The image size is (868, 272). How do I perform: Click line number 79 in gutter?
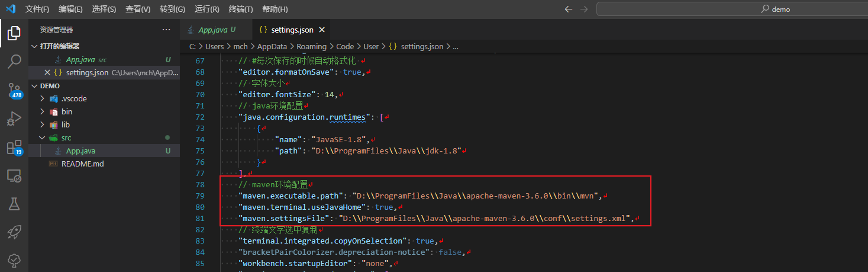pyautogui.click(x=200, y=196)
